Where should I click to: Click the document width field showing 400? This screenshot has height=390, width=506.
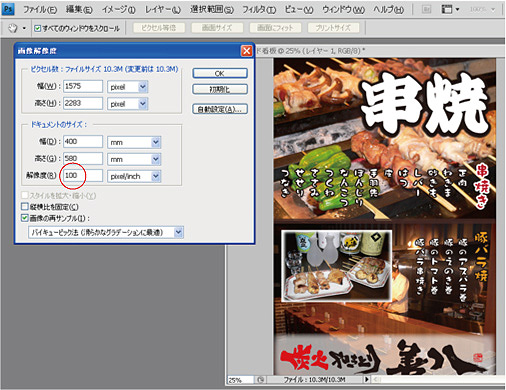(83, 142)
